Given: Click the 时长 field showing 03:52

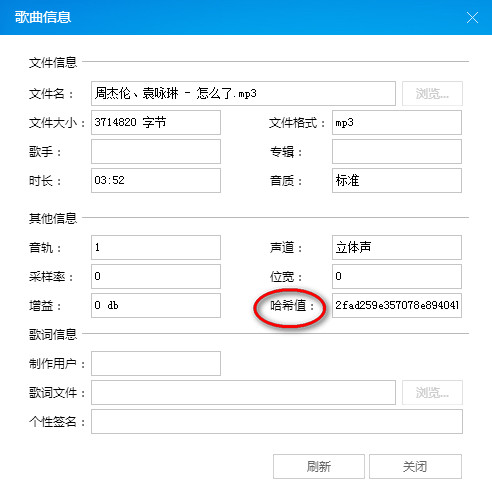Looking at the screenshot, I should 156,180.
